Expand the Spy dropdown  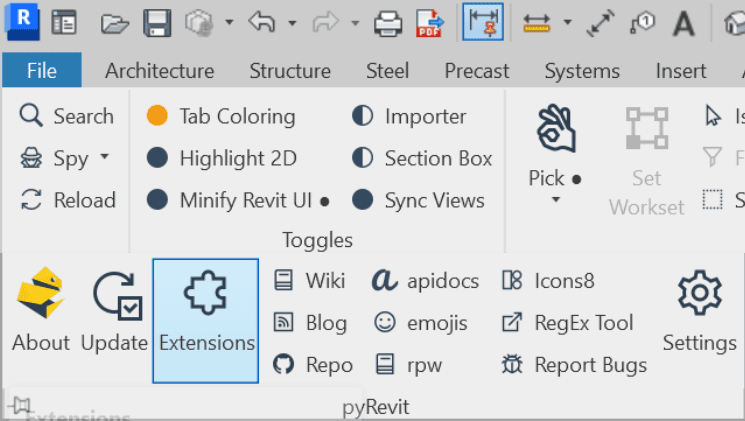[x=105, y=156]
